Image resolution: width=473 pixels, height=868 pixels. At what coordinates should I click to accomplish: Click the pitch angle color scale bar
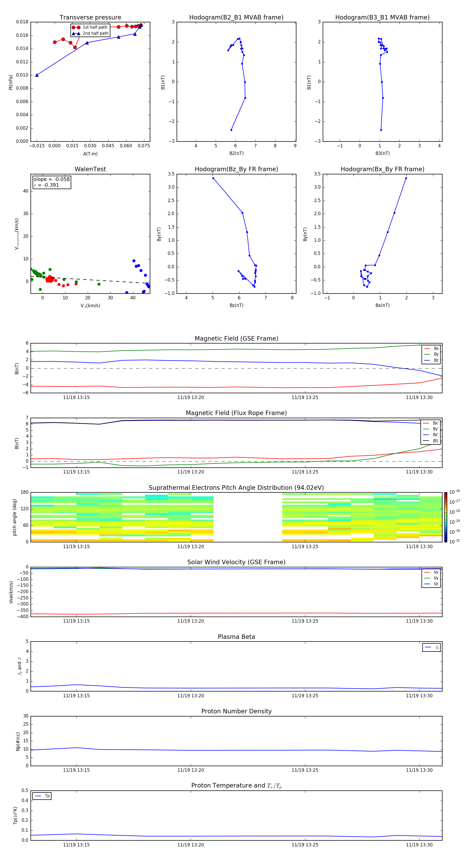click(x=445, y=517)
